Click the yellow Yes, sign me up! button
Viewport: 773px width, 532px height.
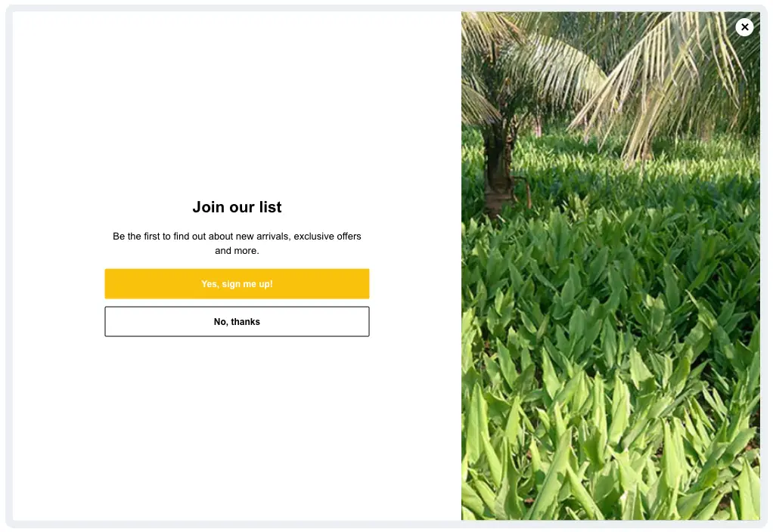coord(237,283)
